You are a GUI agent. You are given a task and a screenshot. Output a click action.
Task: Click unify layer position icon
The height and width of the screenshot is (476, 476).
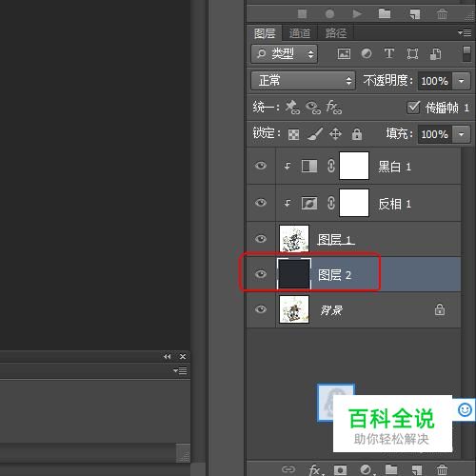292,108
